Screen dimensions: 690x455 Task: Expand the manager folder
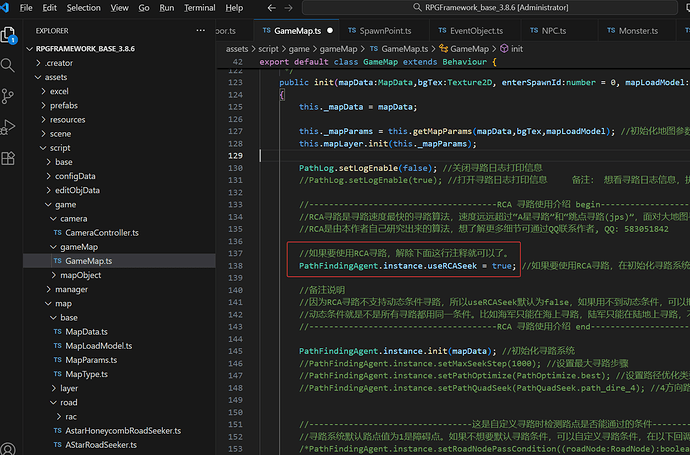click(70, 288)
